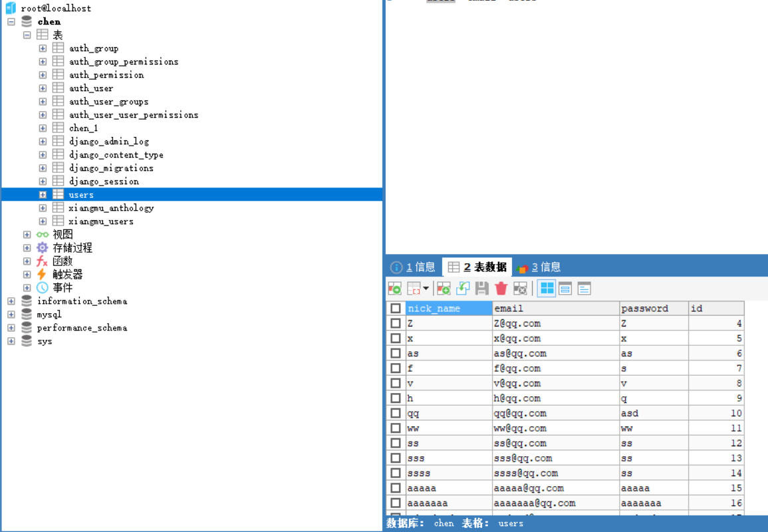Image resolution: width=768 pixels, height=532 pixels.
Task: Click the 事件 events clock icon
Action: point(43,287)
